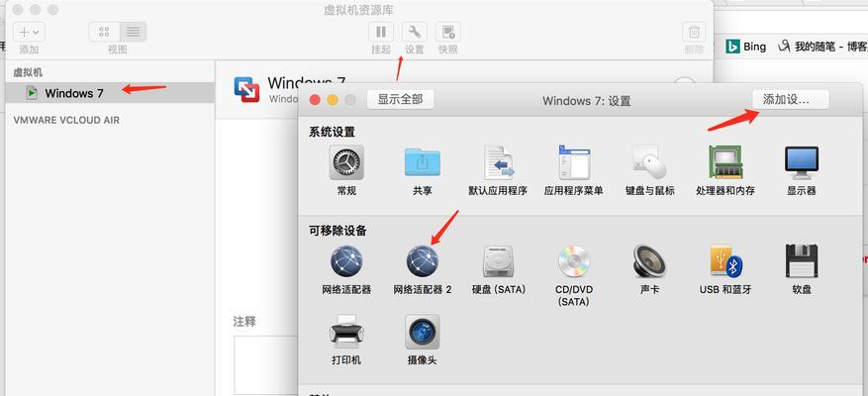Click the 快照 snapshot toolbar button
868x396 pixels.
[447, 32]
